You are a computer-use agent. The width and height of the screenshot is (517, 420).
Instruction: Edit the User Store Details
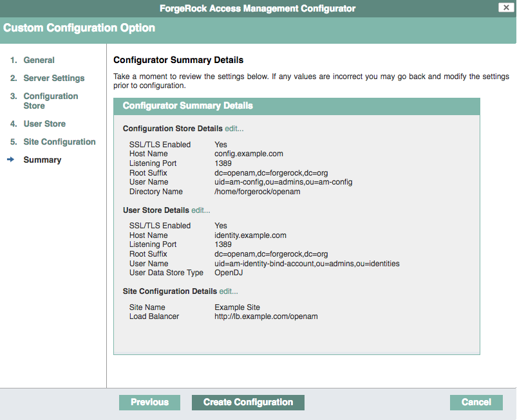tap(201, 210)
